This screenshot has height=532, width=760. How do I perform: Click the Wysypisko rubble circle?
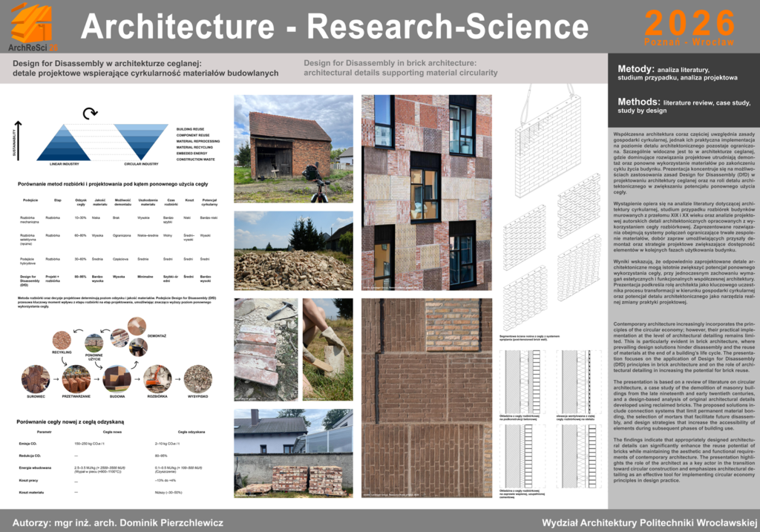click(x=197, y=378)
